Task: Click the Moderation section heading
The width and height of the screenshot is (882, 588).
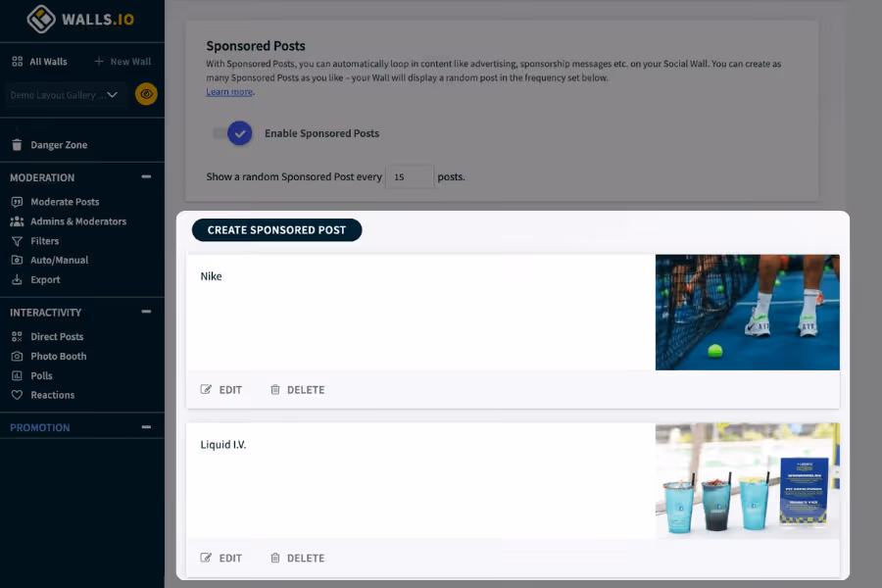Action: pos(42,177)
